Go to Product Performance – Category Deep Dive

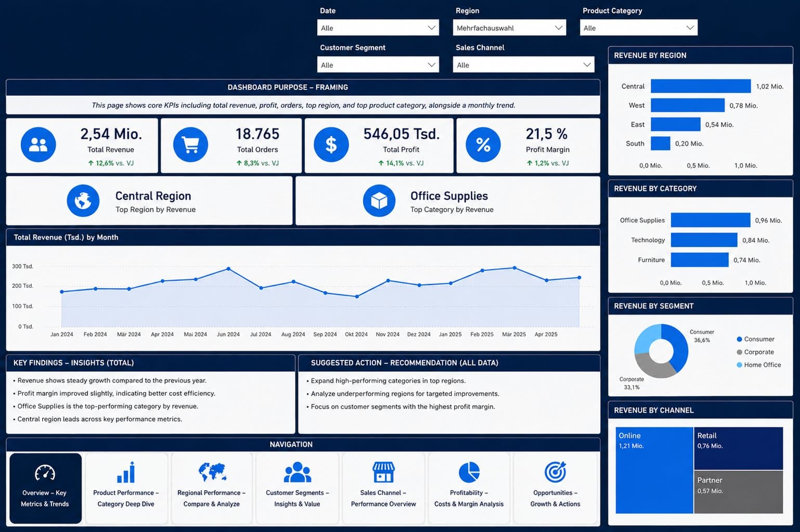coord(126,488)
